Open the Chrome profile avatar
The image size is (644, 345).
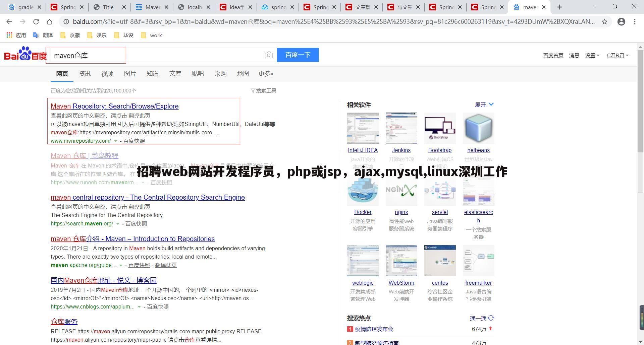coord(621,22)
